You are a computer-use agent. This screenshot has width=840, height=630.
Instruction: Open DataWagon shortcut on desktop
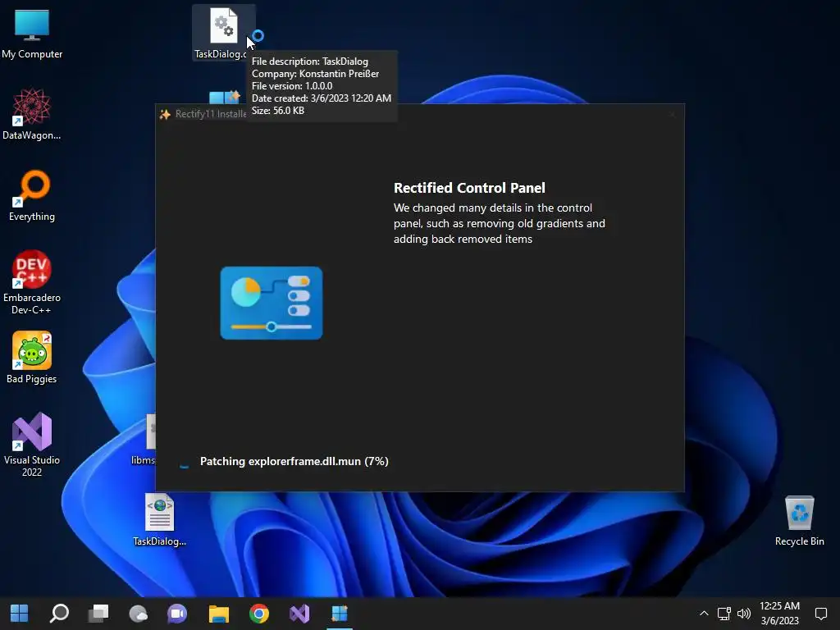pyautogui.click(x=32, y=115)
